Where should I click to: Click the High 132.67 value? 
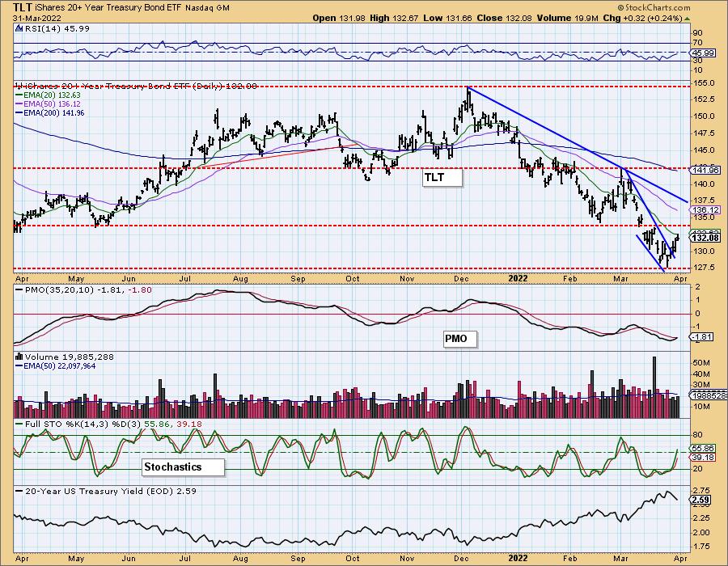click(x=394, y=18)
